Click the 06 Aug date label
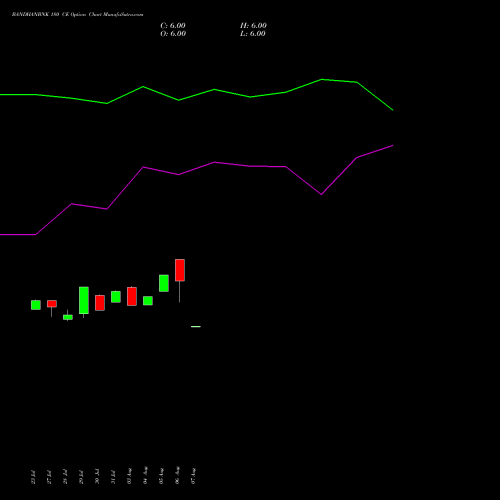The image size is (500, 500). (x=177, y=475)
